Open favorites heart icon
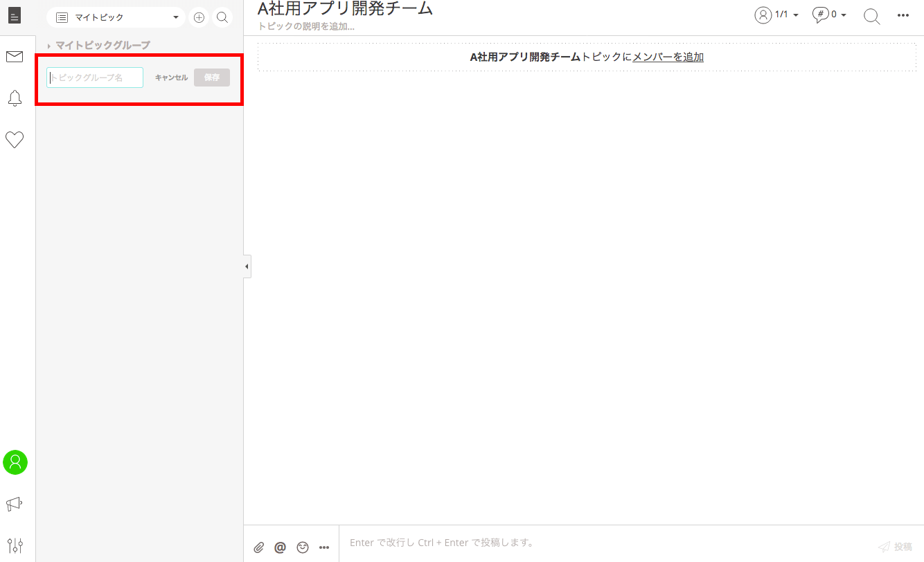Image resolution: width=924 pixels, height=562 pixels. pos(15,140)
